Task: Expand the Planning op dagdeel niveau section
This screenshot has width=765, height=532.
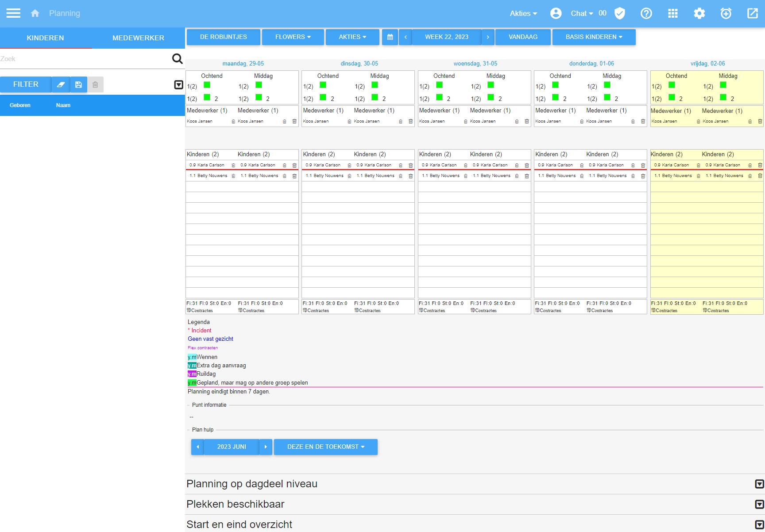Action: coord(759,484)
